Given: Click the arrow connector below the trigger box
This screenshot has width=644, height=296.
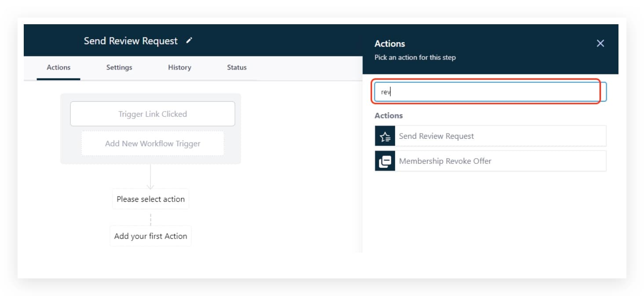Looking at the screenshot, I should coord(150,177).
